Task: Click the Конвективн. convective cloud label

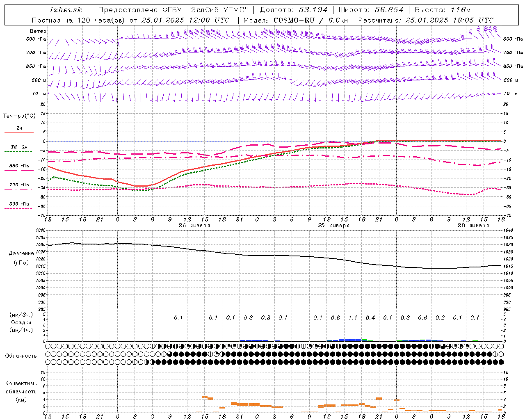Action: pos(21,383)
